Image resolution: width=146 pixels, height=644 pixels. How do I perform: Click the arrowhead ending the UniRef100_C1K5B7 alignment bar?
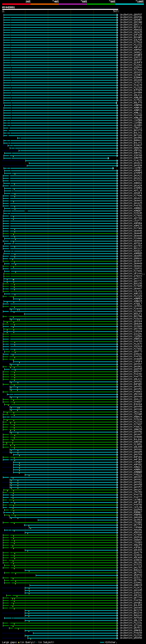click(x=113, y=168)
